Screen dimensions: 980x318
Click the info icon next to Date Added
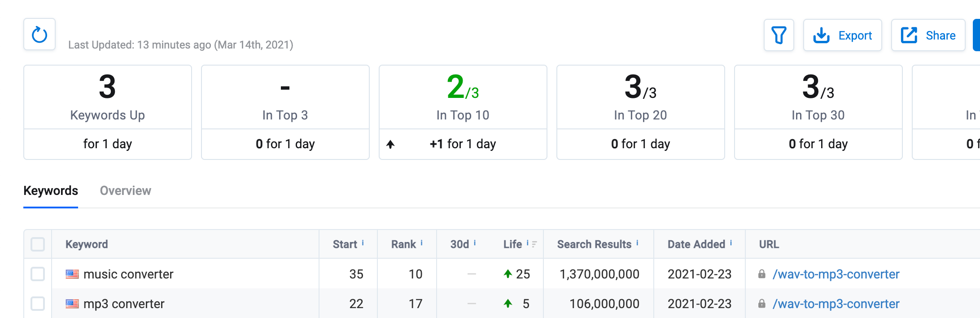click(731, 243)
